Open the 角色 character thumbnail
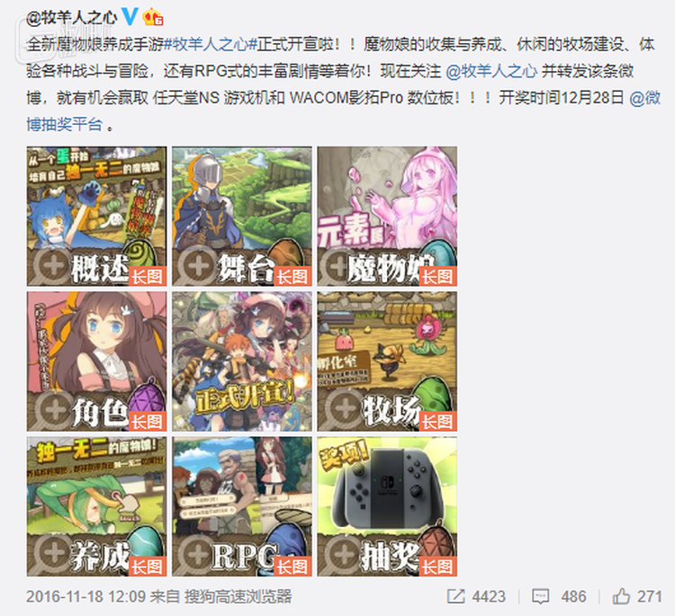This screenshot has width=675, height=616. (x=96, y=362)
